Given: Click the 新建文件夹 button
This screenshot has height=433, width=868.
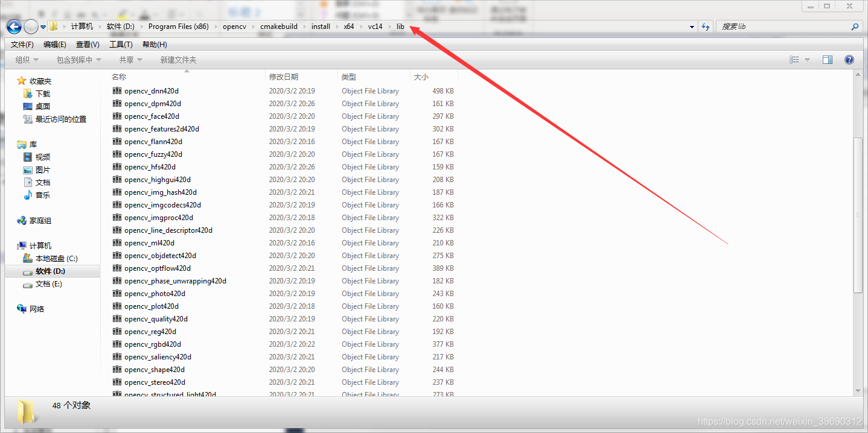Looking at the screenshot, I should coord(178,60).
